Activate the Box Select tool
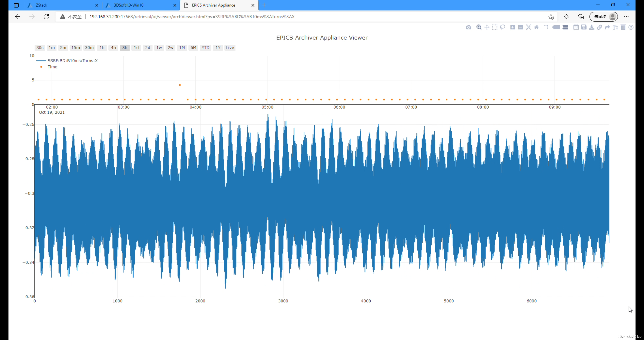 click(x=494, y=27)
